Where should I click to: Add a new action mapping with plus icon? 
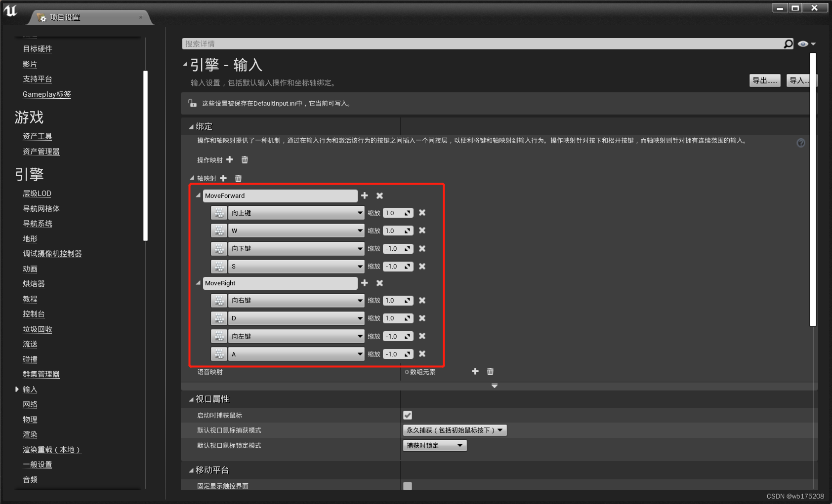tap(230, 159)
